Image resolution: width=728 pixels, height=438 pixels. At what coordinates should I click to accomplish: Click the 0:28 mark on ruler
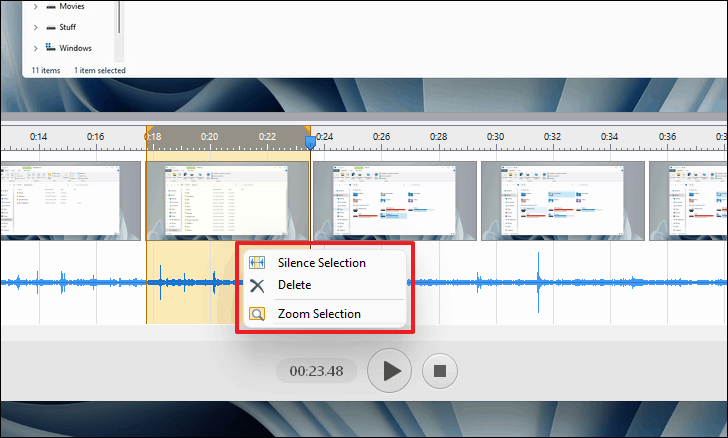(x=438, y=137)
